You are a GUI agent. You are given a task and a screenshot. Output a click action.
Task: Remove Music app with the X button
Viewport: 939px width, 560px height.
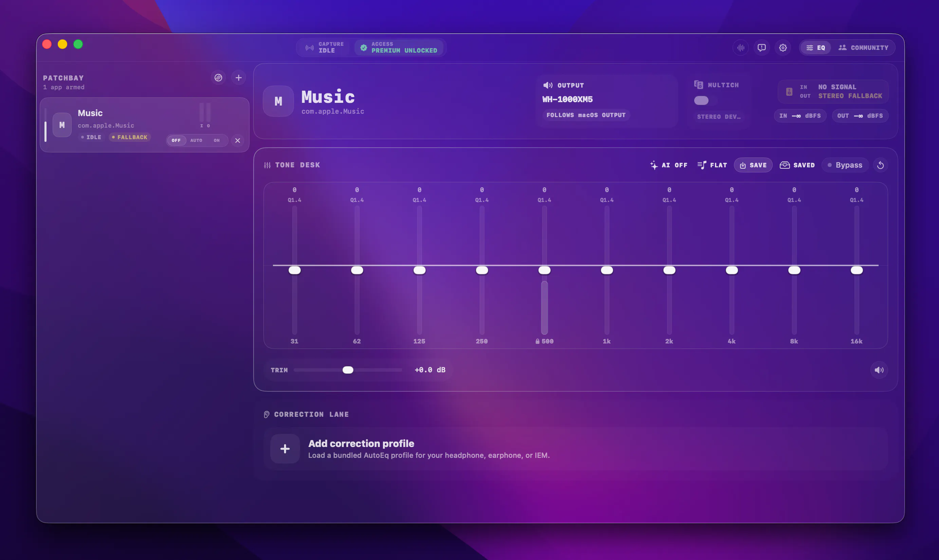[x=237, y=141]
